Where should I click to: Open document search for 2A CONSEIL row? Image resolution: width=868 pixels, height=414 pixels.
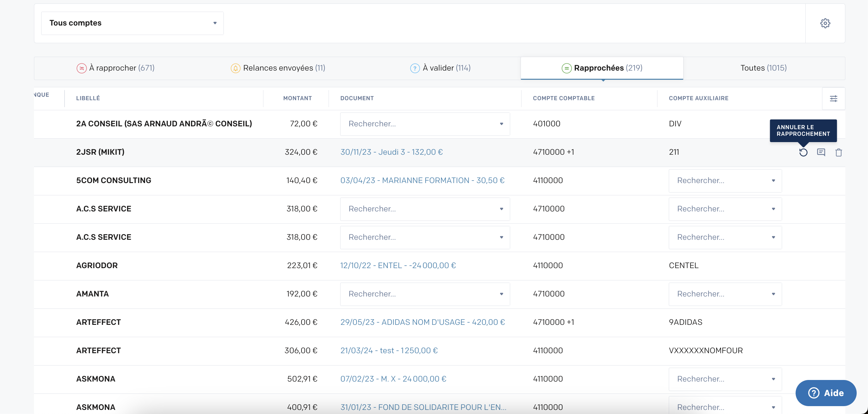coord(425,124)
